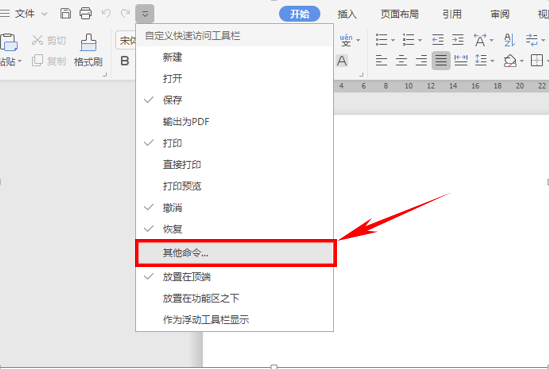Screen dimensions: 549x369
Task: Click the Save icon in quick access toolbar
Action: (x=65, y=14)
